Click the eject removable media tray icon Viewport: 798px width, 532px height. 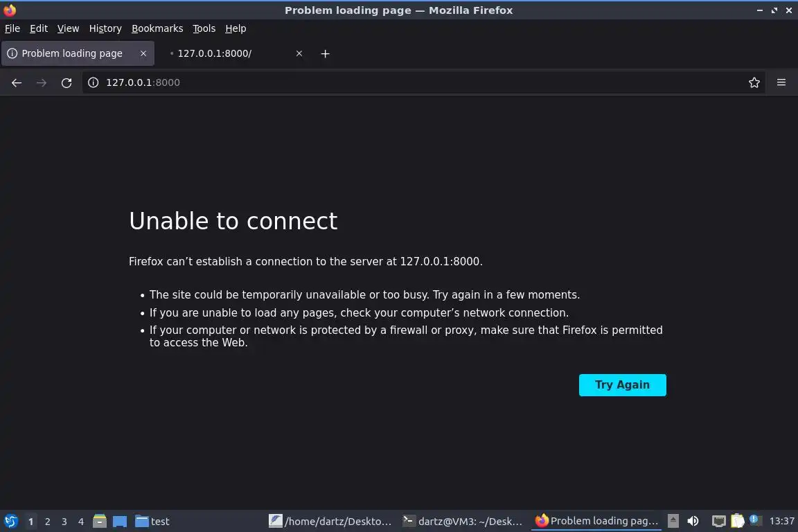(673, 521)
